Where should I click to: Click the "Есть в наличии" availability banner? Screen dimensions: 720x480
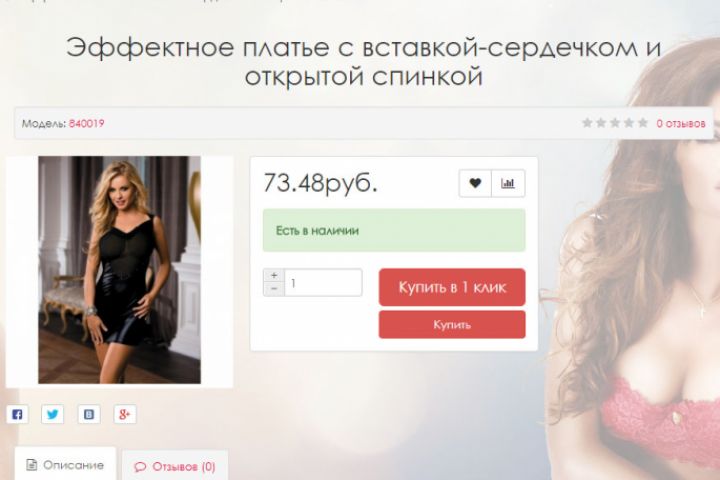point(394,231)
